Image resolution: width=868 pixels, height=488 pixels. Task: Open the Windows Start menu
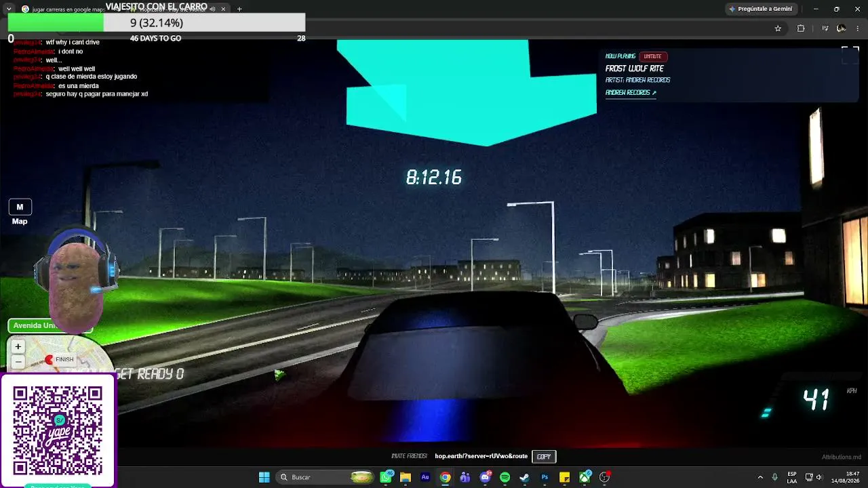[264, 477]
